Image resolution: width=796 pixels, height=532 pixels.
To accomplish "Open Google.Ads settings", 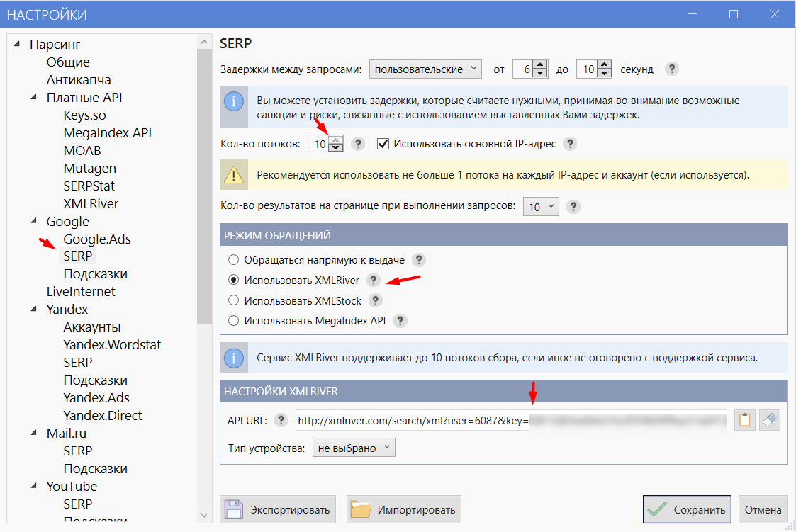I will tap(97, 239).
